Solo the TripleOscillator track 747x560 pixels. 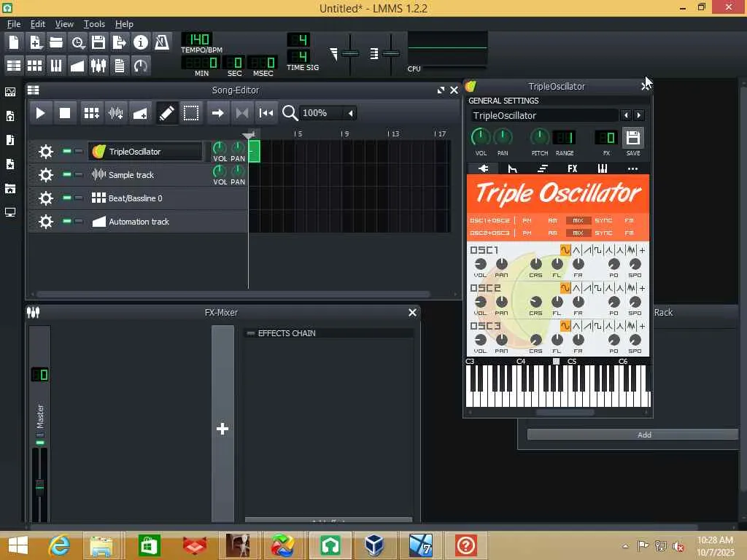(x=79, y=152)
